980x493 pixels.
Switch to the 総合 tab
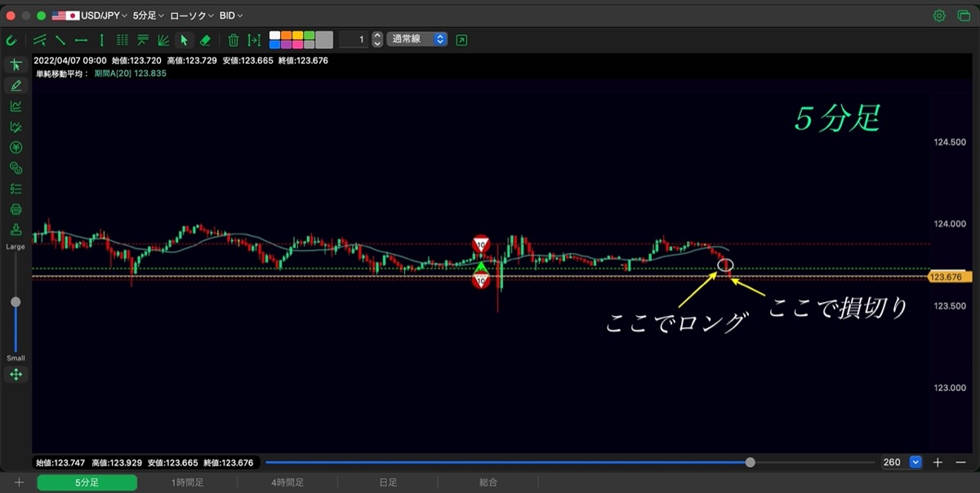pos(488,483)
